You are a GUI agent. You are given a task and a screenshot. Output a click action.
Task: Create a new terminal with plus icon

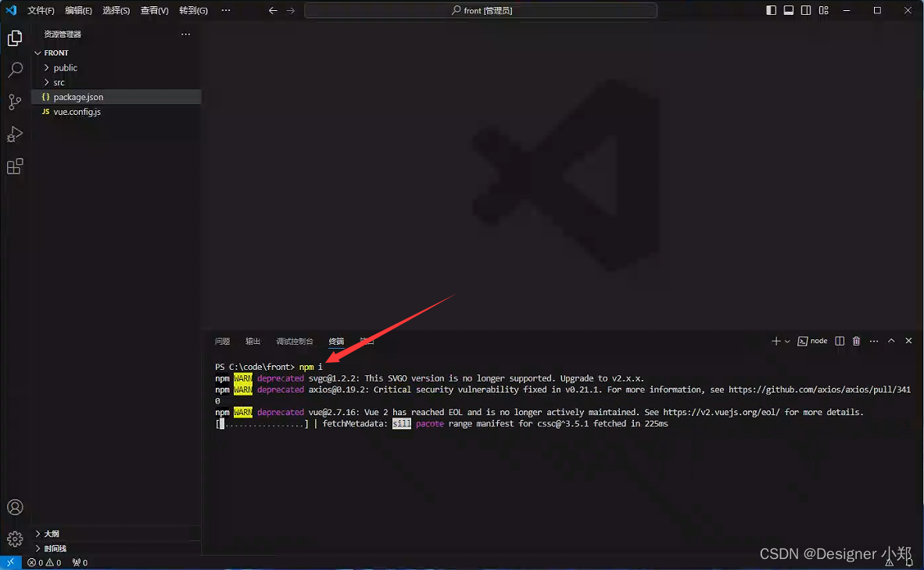(x=776, y=341)
